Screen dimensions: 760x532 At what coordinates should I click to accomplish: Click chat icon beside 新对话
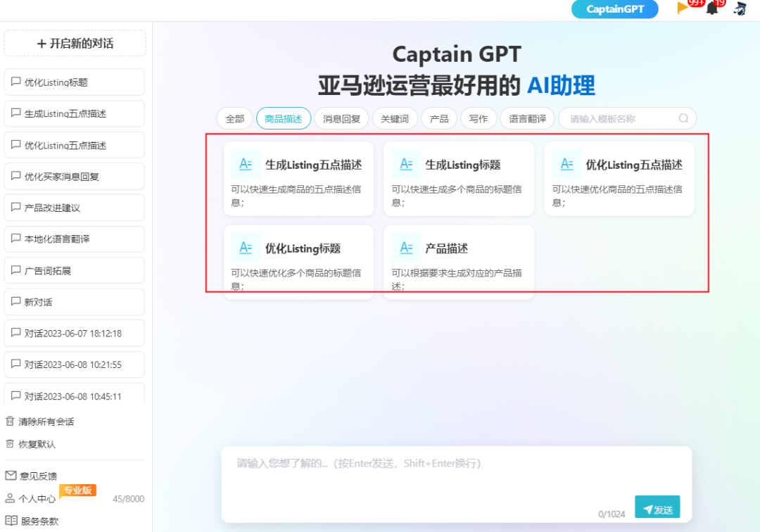pos(16,302)
